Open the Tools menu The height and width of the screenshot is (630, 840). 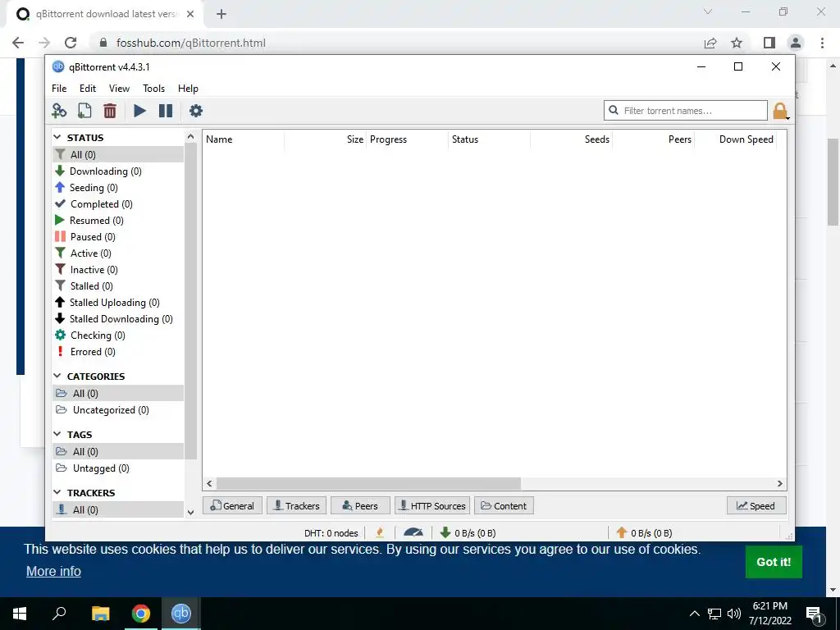(153, 89)
